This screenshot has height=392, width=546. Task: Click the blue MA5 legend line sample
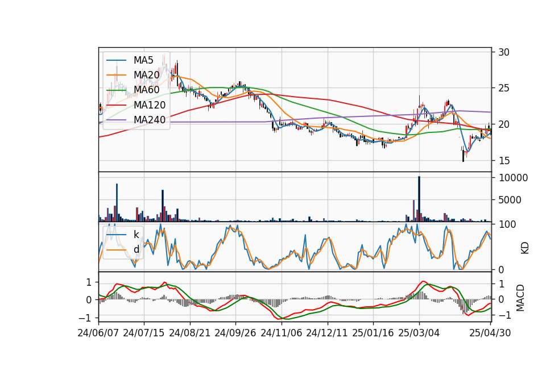(x=116, y=61)
